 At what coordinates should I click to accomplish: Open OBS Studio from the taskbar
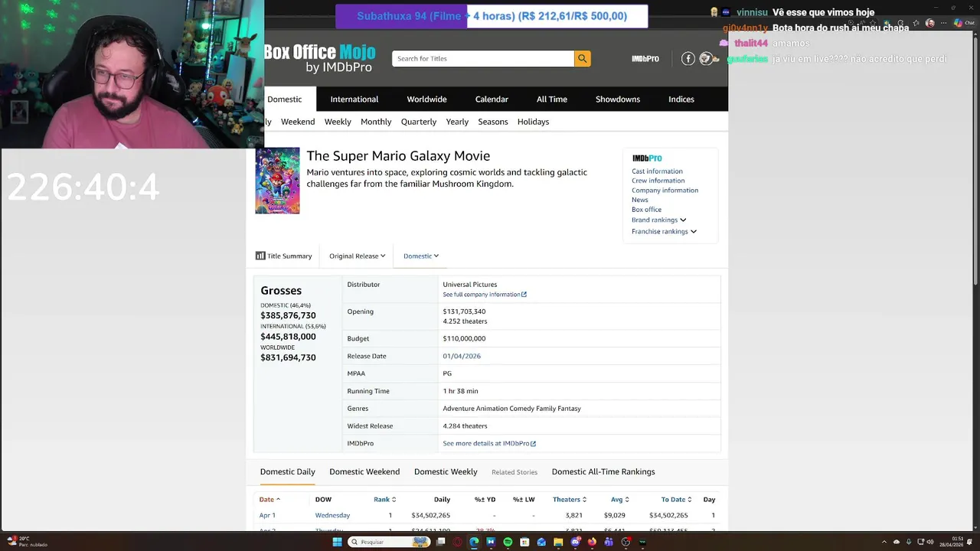coord(626,542)
